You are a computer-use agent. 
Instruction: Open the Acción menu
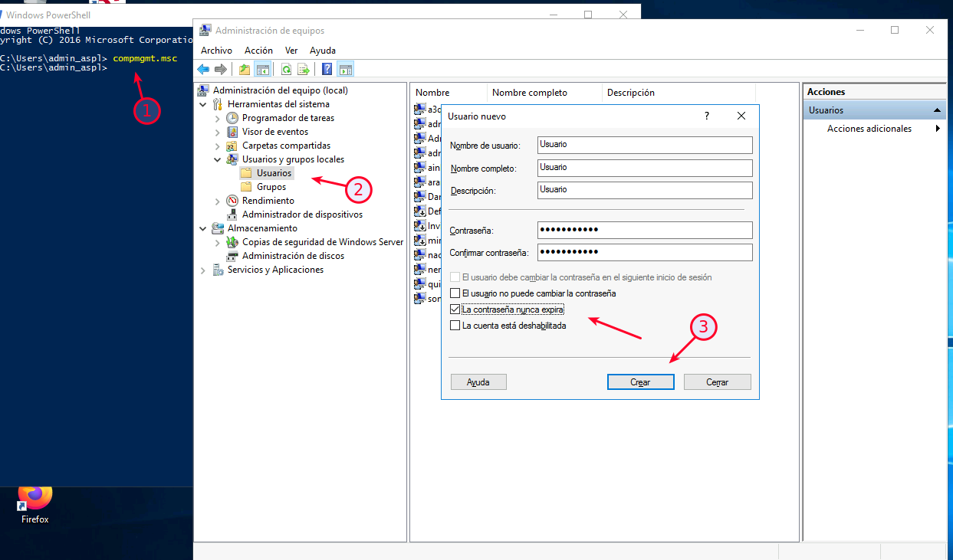[258, 51]
